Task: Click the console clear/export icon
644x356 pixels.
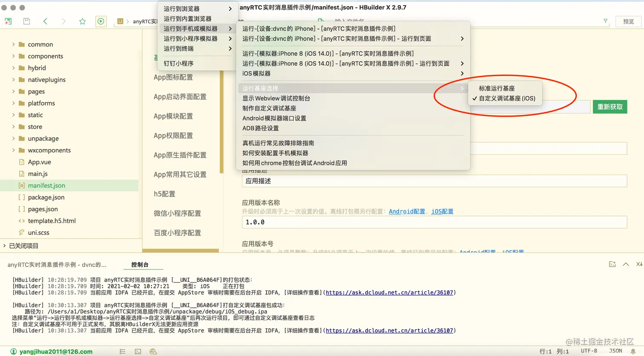Action: coord(612,264)
